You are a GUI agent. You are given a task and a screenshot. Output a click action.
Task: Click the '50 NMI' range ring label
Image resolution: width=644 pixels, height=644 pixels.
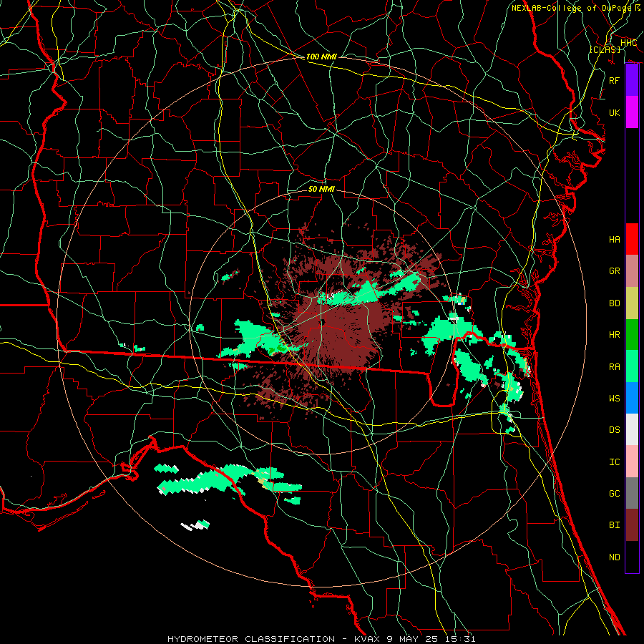(x=321, y=189)
